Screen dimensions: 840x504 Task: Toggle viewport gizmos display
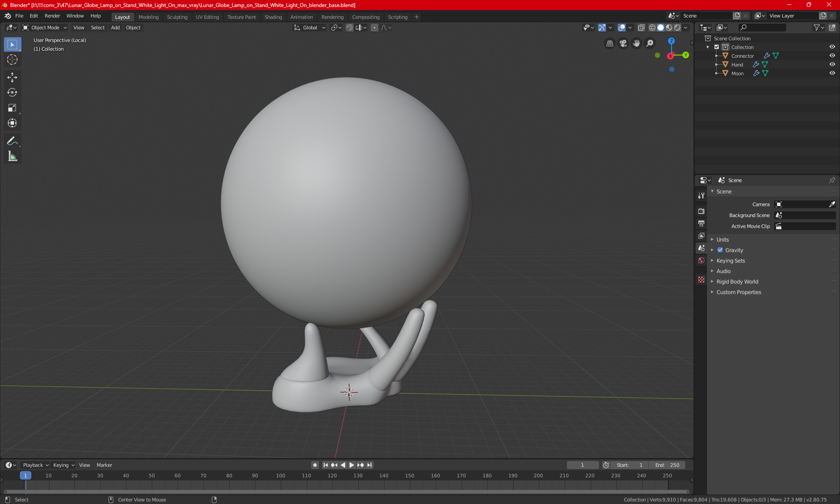602,28
